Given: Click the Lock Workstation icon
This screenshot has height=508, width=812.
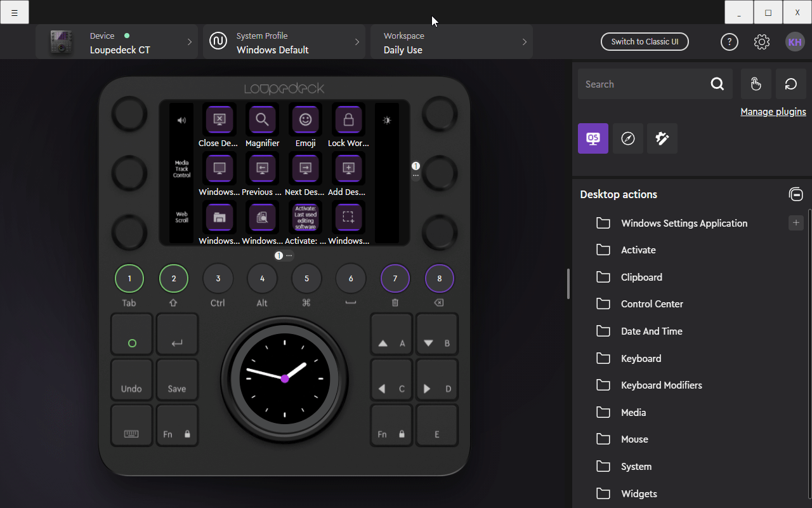Looking at the screenshot, I should click(348, 119).
